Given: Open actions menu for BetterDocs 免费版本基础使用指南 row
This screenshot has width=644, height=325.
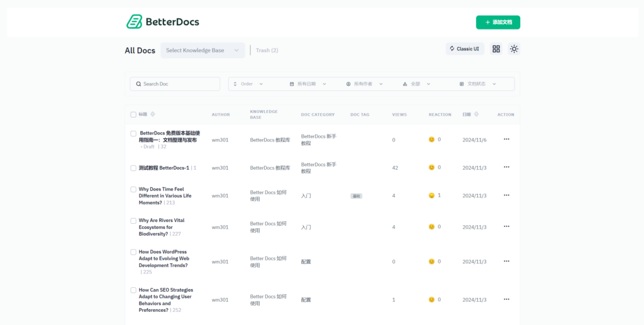Looking at the screenshot, I should click(x=506, y=139).
